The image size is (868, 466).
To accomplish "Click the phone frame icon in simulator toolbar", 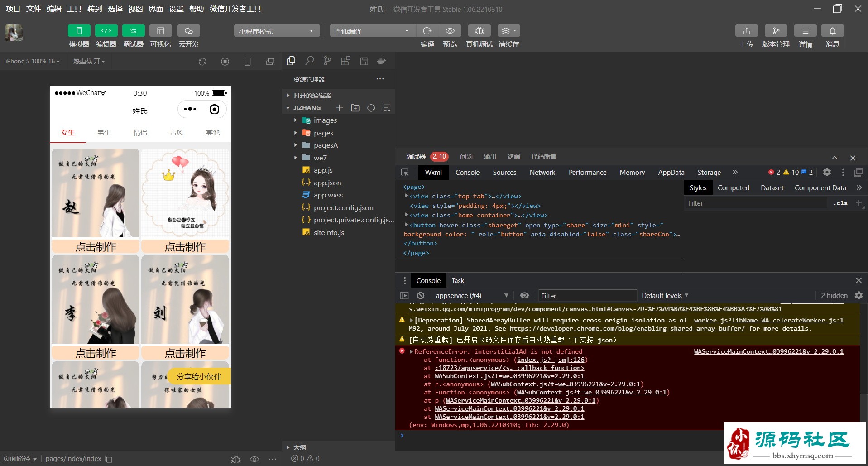I will tap(248, 62).
